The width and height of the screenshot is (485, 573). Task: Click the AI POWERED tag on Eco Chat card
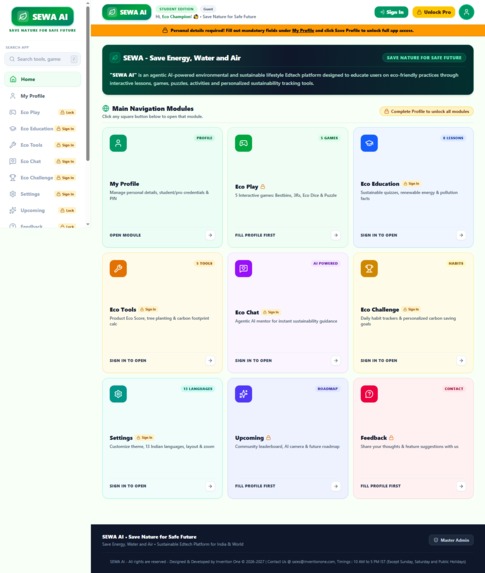click(326, 263)
